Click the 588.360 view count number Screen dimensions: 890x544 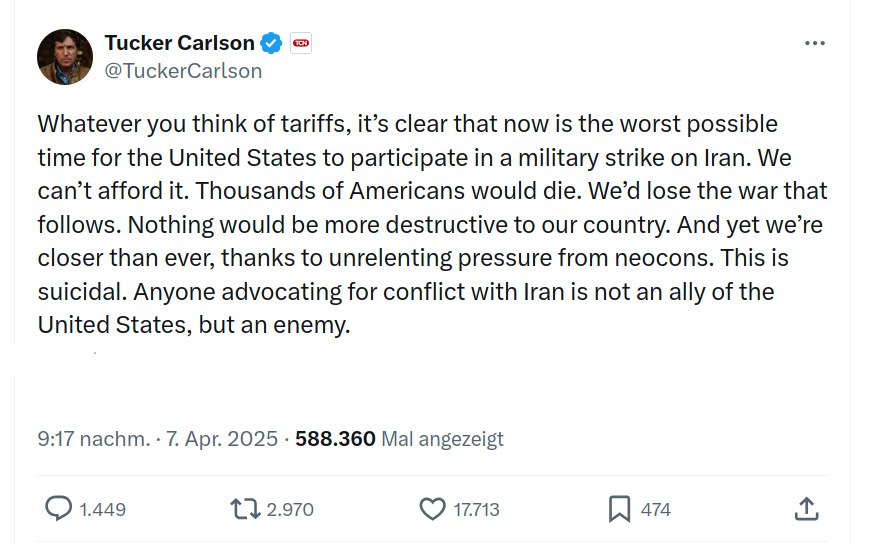tap(336, 438)
